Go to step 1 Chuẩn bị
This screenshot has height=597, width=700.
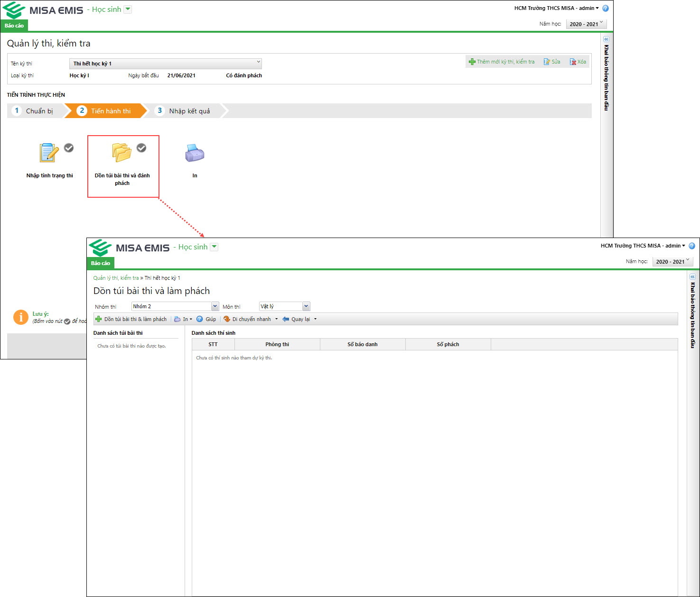[36, 111]
